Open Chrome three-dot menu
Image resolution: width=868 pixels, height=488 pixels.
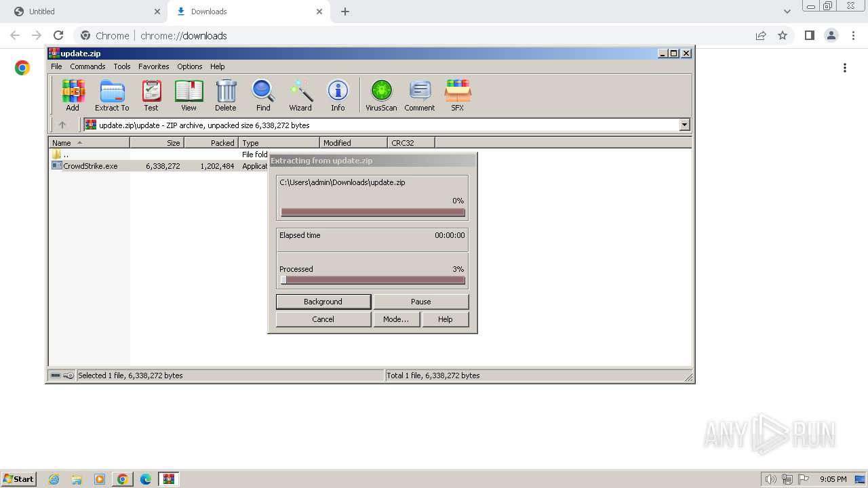pyautogui.click(x=853, y=35)
